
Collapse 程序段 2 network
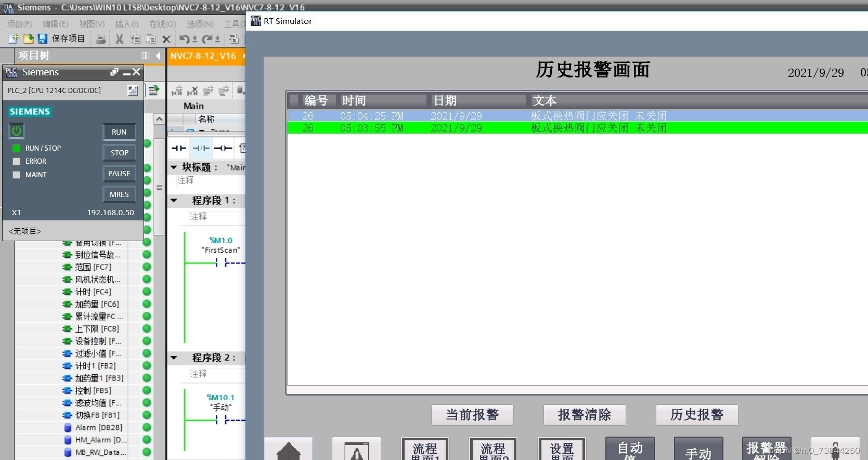point(174,358)
